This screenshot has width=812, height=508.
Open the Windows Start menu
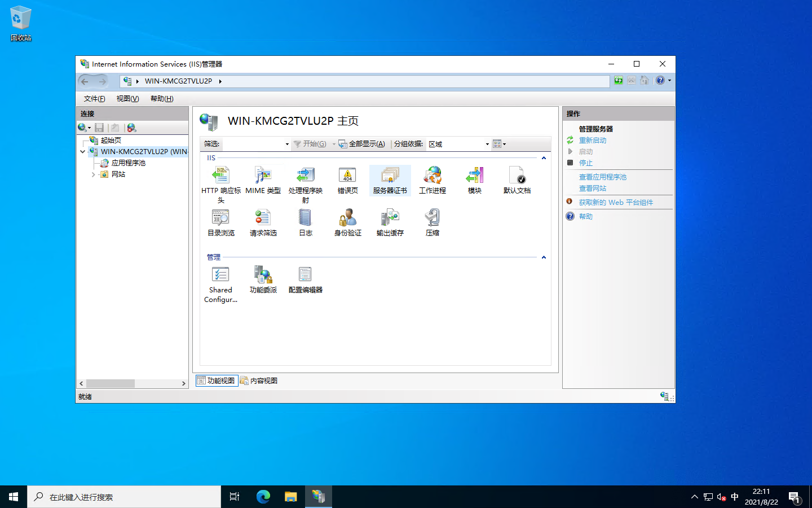click(x=14, y=497)
